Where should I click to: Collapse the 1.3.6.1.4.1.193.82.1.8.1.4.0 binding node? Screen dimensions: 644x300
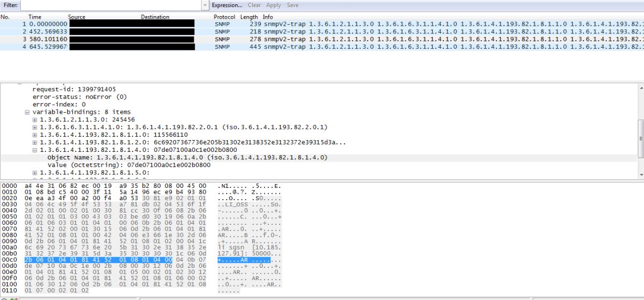(x=35, y=150)
